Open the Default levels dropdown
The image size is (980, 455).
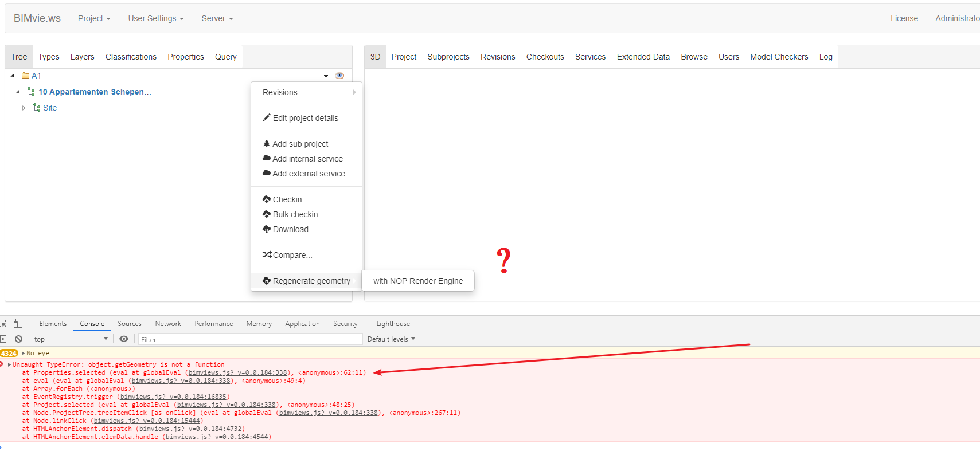coord(391,339)
